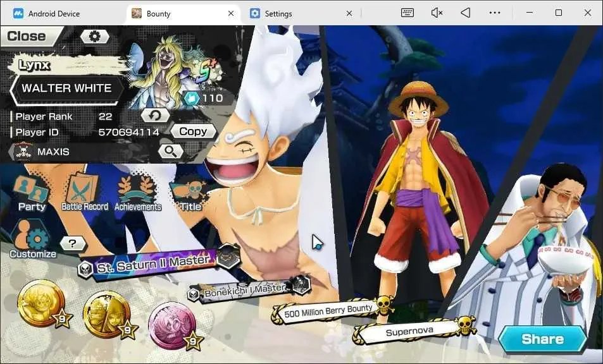Image resolution: width=603 pixels, height=364 pixels.
Task: Open the Battle Record icon
Action: (x=85, y=191)
